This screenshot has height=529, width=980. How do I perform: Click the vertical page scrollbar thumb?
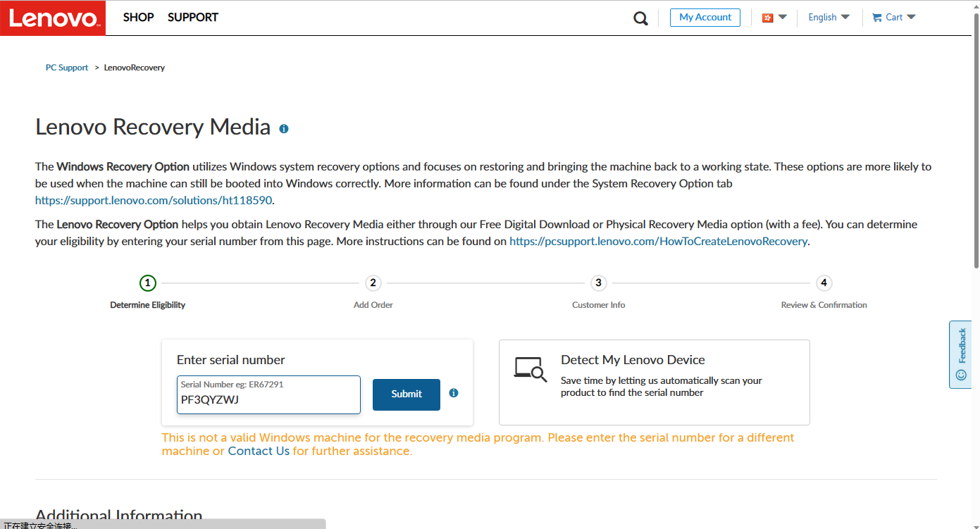click(976, 139)
